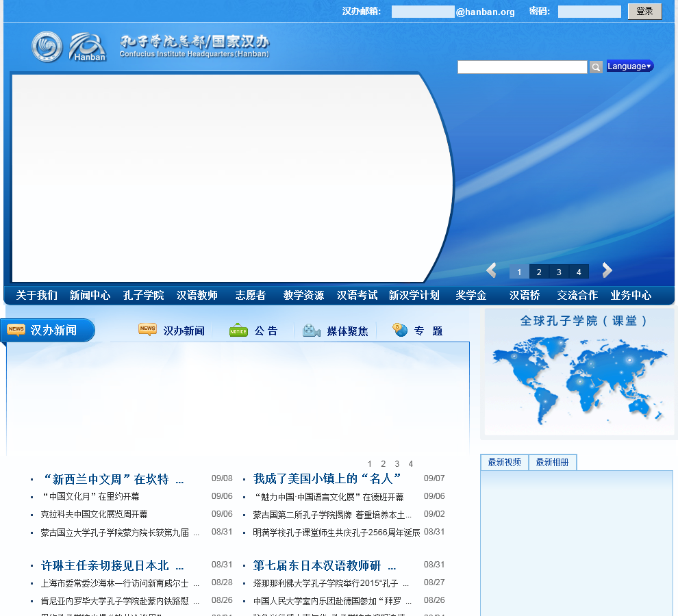Viewport: 678px width, 616px height.
Task: Open 志愿者 in navigation bar
Action: 251,295
